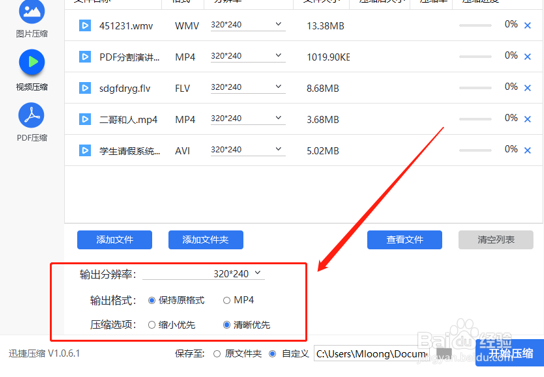Open the image compression sidebar icon
The width and height of the screenshot is (544, 377).
pyautogui.click(x=32, y=11)
